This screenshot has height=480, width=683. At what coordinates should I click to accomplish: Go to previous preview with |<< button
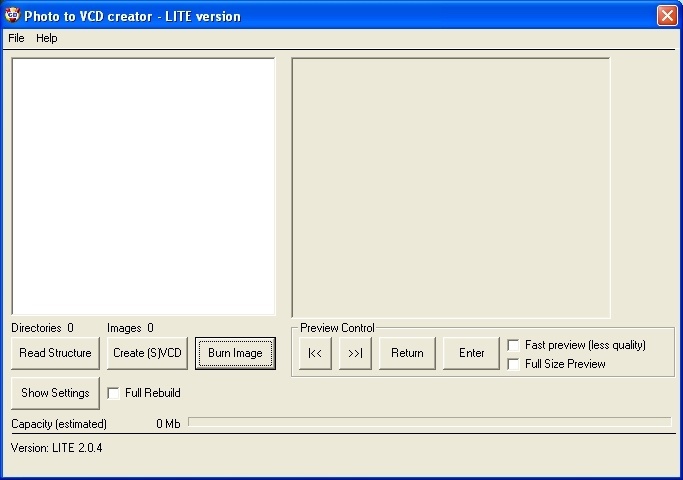click(315, 353)
